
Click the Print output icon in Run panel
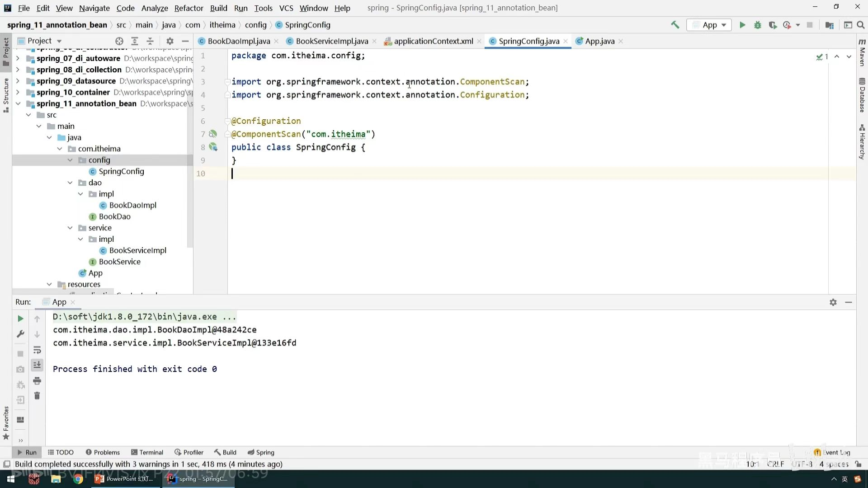click(x=37, y=381)
